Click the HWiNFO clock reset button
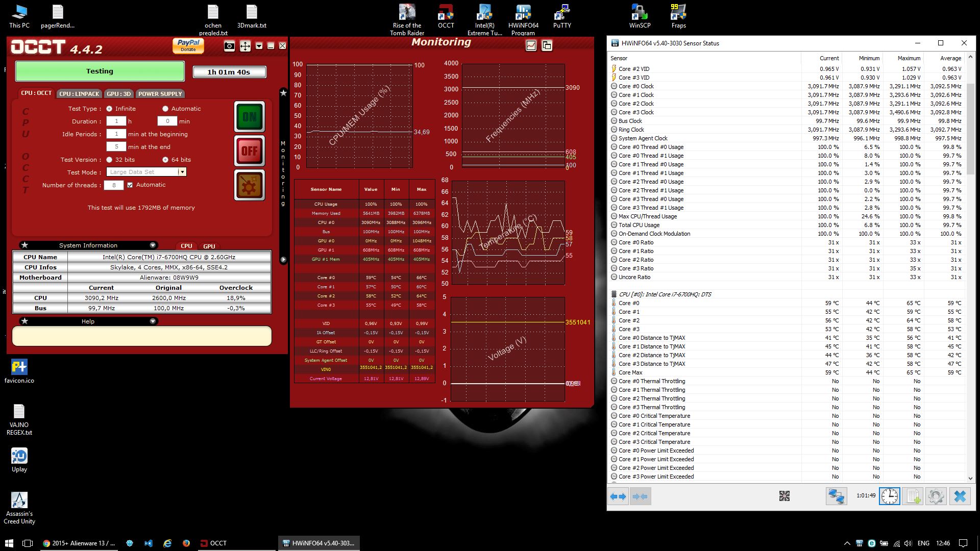The height and width of the screenshot is (551, 980). tap(890, 496)
